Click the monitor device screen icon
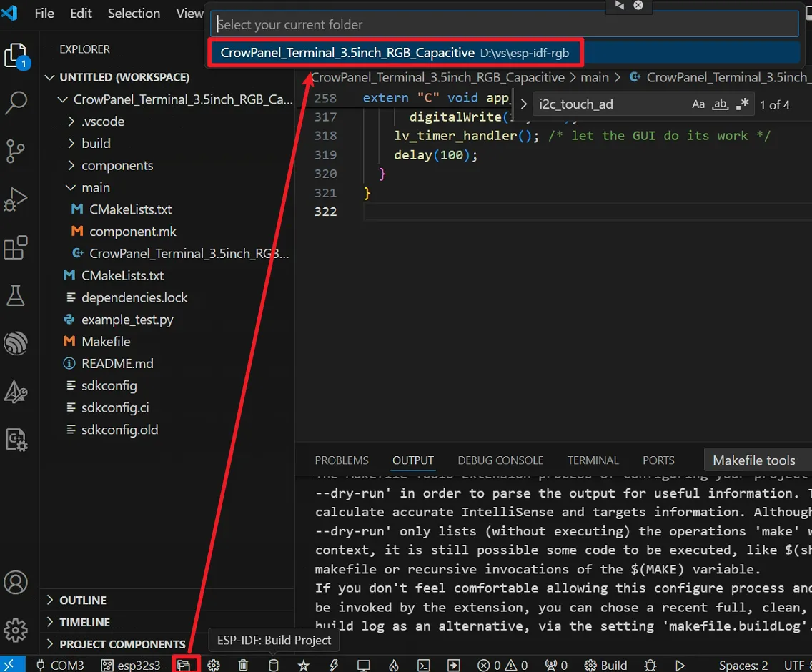The image size is (812, 672). click(364, 665)
